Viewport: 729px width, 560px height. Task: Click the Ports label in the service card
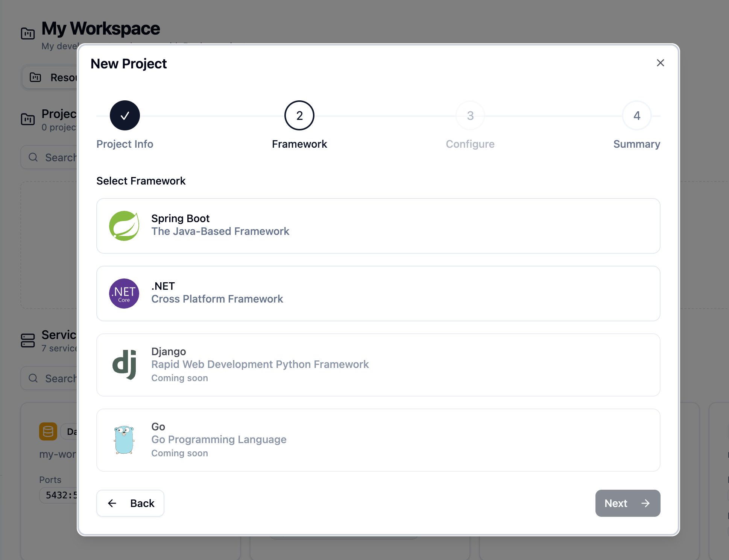[x=50, y=480]
